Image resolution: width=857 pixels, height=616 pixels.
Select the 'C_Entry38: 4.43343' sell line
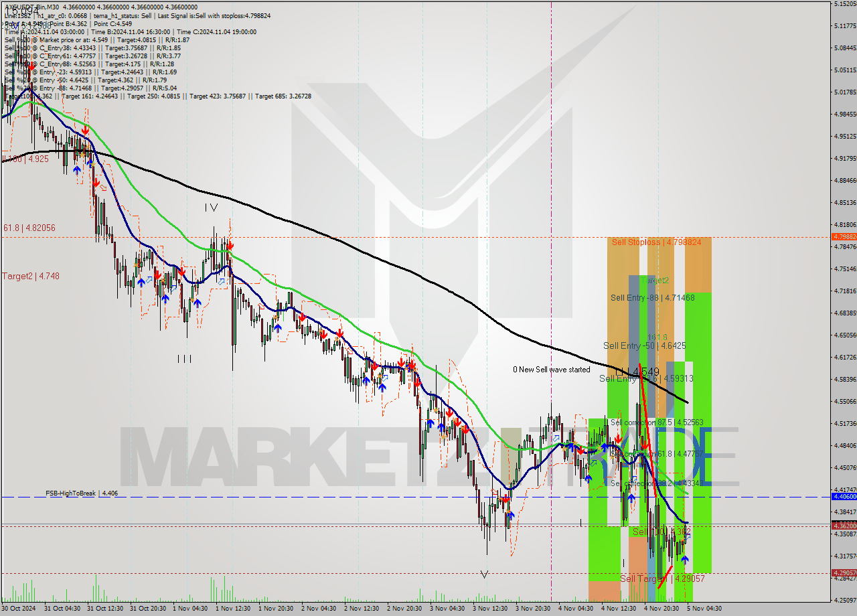pyautogui.click(x=92, y=48)
